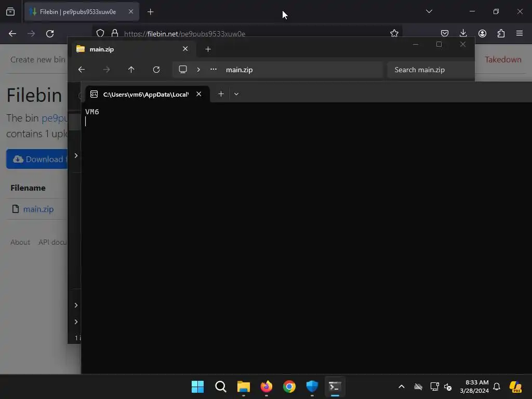The width and height of the screenshot is (532, 399).
Task: Open API documentation link
Action: click(52, 242)
